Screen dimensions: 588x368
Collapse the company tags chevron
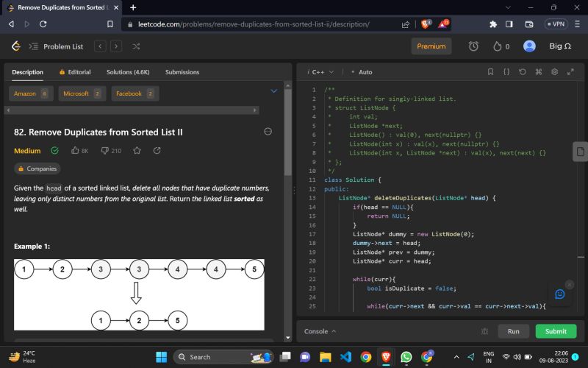click(273, 91)
